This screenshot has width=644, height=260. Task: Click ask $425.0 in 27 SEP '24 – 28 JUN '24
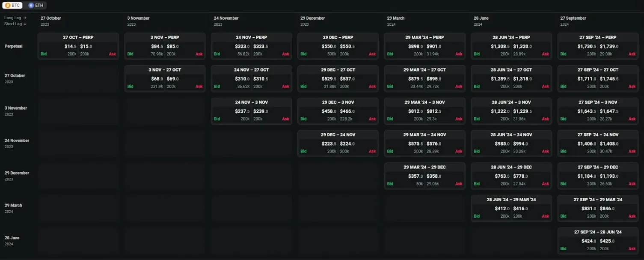click(x=607, y=241)
